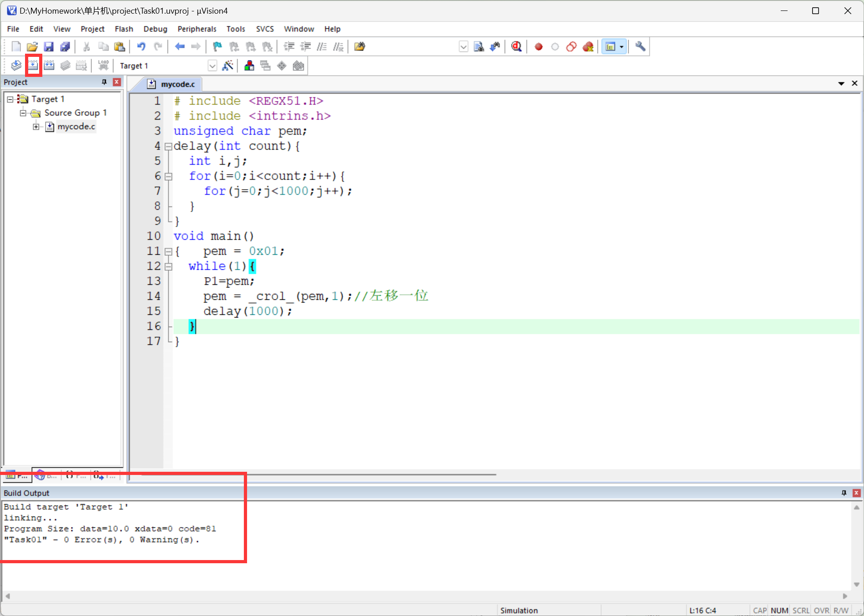Screen dimensions: 864x616
Task: Save the current file
Action: click(x=49, y=46)
